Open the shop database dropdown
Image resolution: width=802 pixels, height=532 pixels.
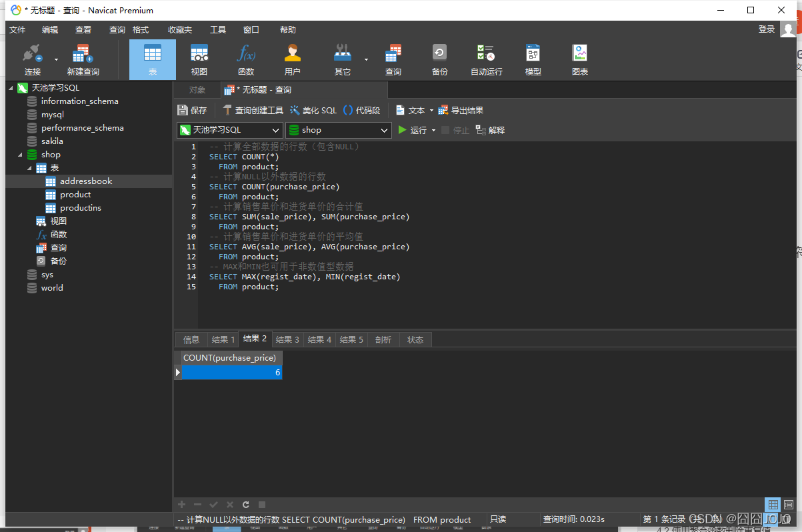[x=338, y=130]
